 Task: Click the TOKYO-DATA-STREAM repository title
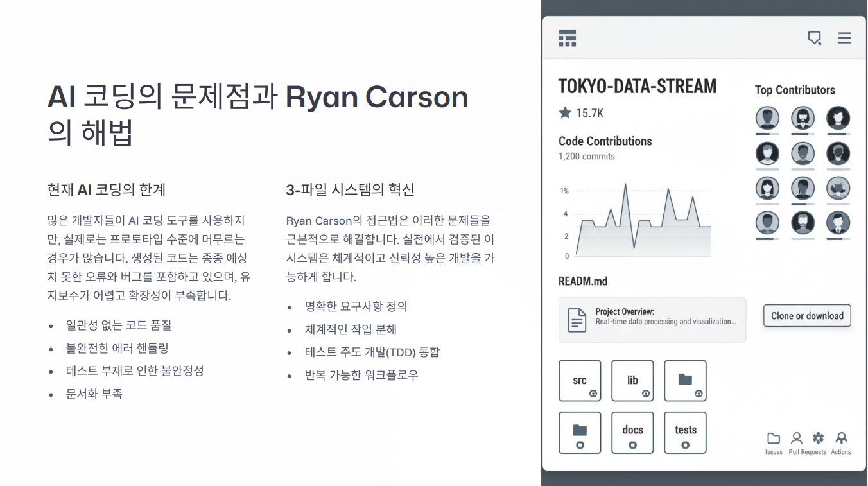click(638, 86)
